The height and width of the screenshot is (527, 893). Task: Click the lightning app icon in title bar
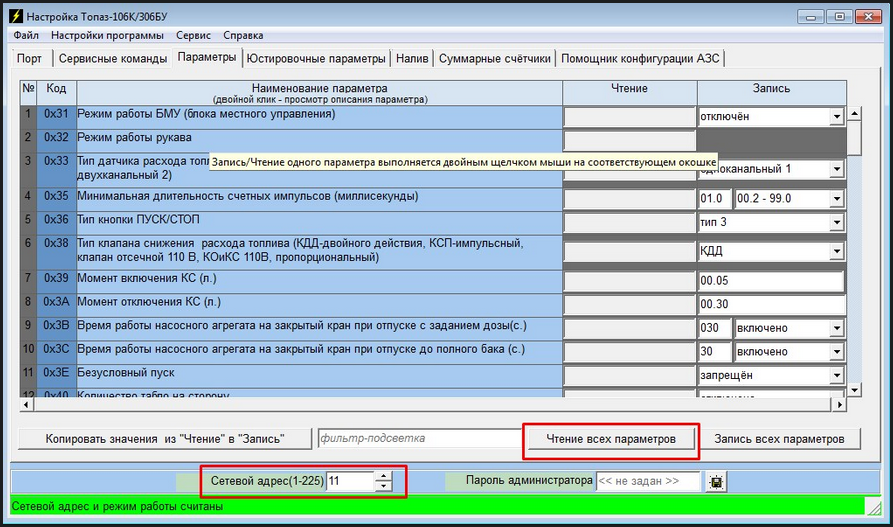[x=15, y=16]
